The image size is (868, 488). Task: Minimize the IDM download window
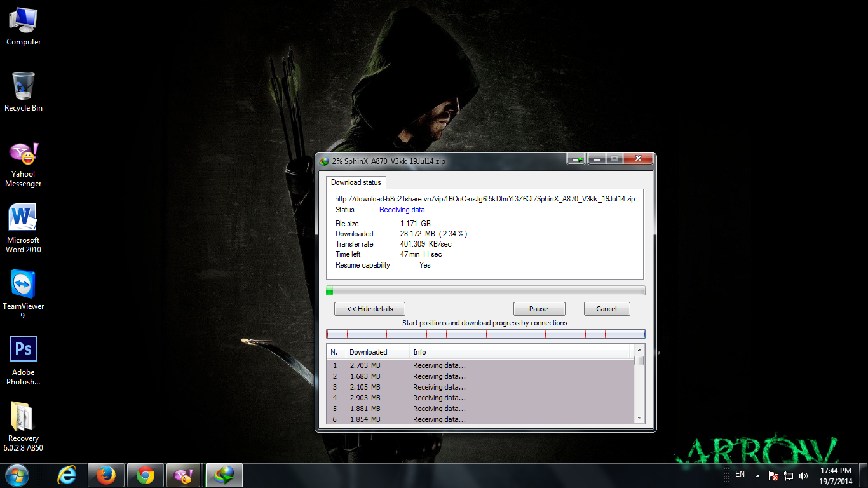[x=596, y=159]
